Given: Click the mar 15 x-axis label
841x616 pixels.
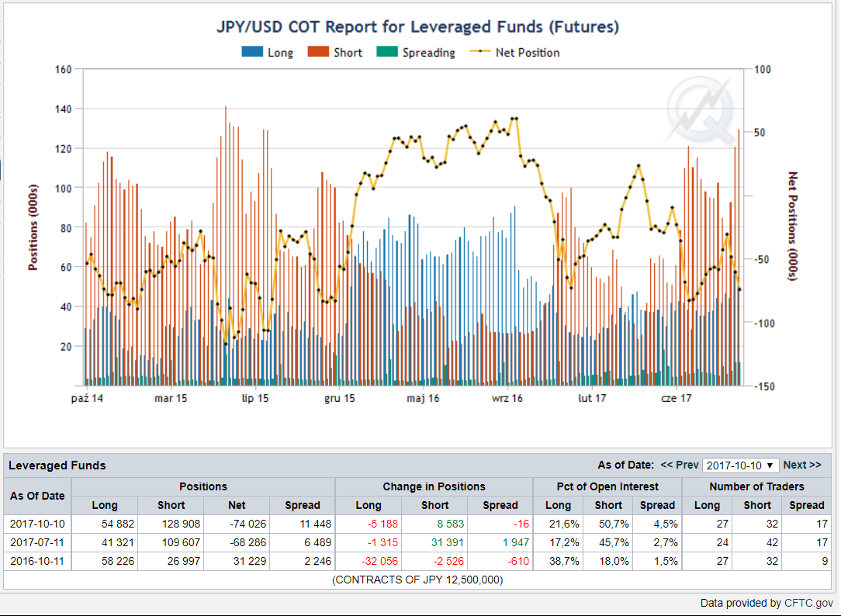Looking at the screenshot, I should tap(171, 398).
